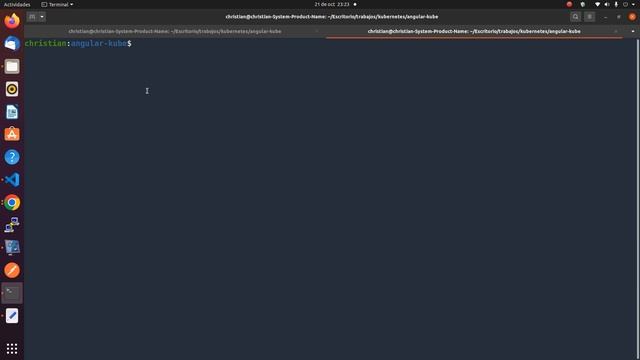Open the text editor from the dock

[x=12, y=316]
